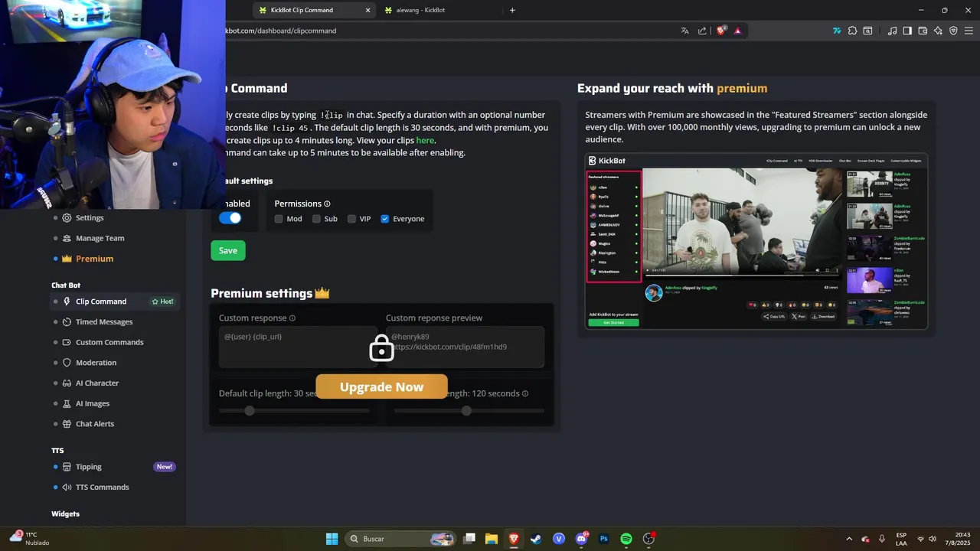Open Discord from the taskbar
The image size is (980, 551).
(x=582, y=539)
